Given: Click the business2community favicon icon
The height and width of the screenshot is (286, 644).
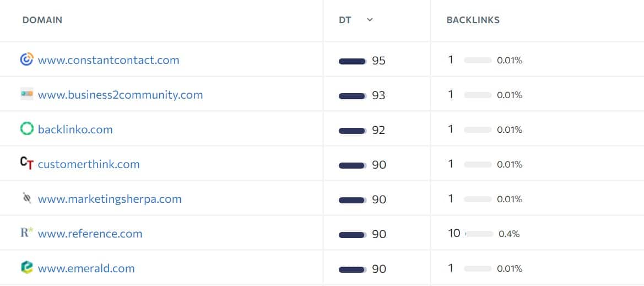Looking at the screenshot, I should coord(26,94).
